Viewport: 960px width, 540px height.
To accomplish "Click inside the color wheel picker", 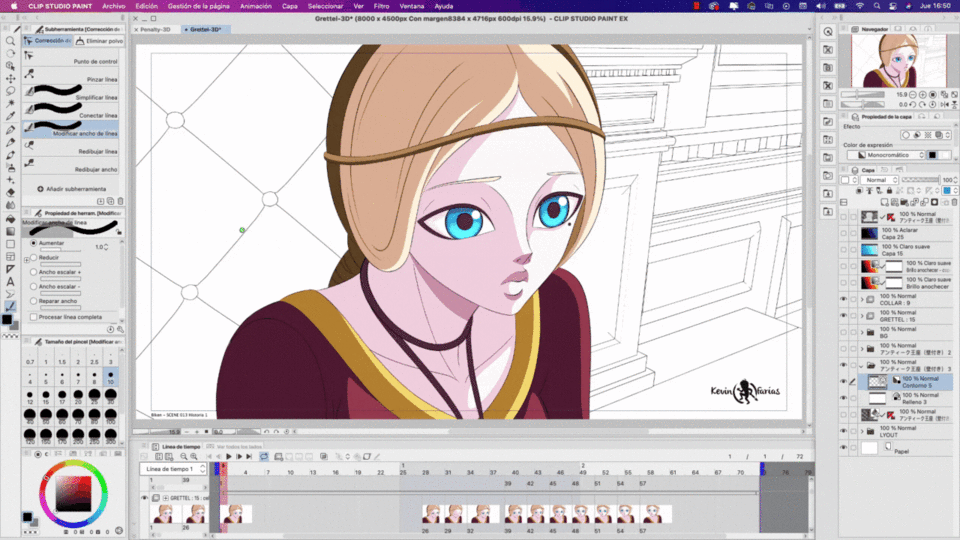I will tap(74, 495).
